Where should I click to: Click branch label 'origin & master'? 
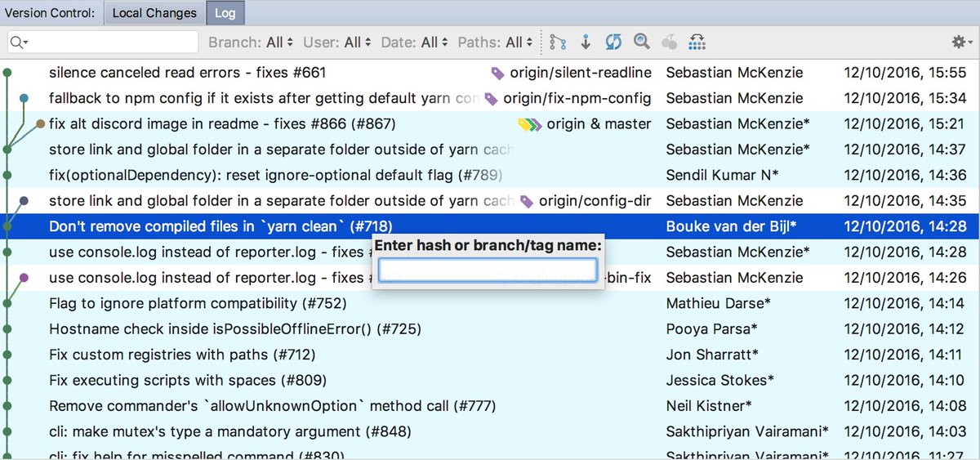tap(599, 124)
